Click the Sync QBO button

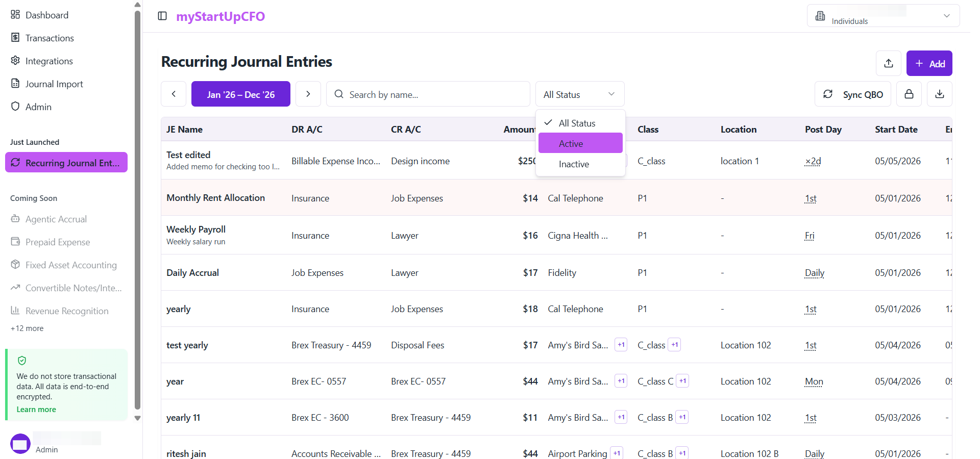point(853,94)
